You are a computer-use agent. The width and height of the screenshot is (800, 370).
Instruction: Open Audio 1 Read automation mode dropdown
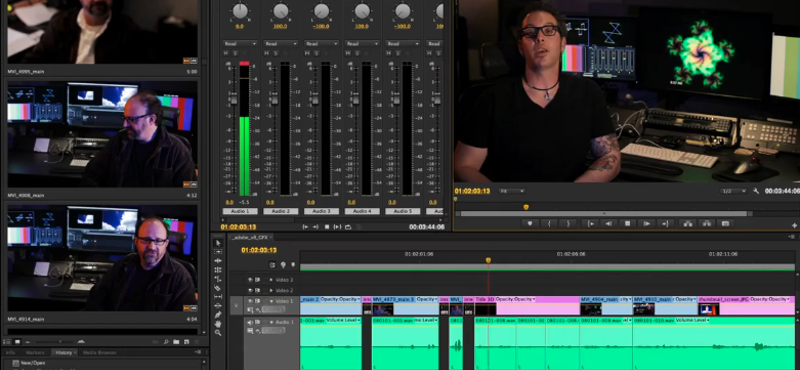[x=240, y=43]
